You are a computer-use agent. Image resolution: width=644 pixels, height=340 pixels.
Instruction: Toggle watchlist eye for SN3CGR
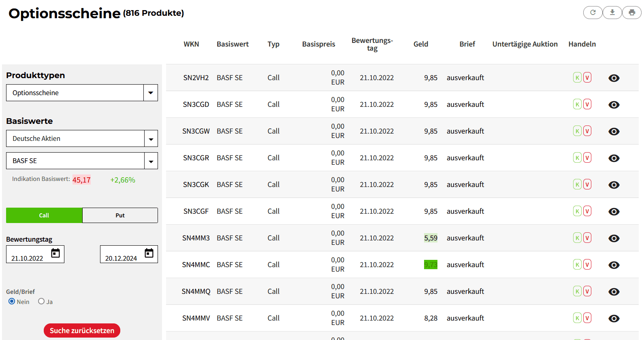click(614, 158)
